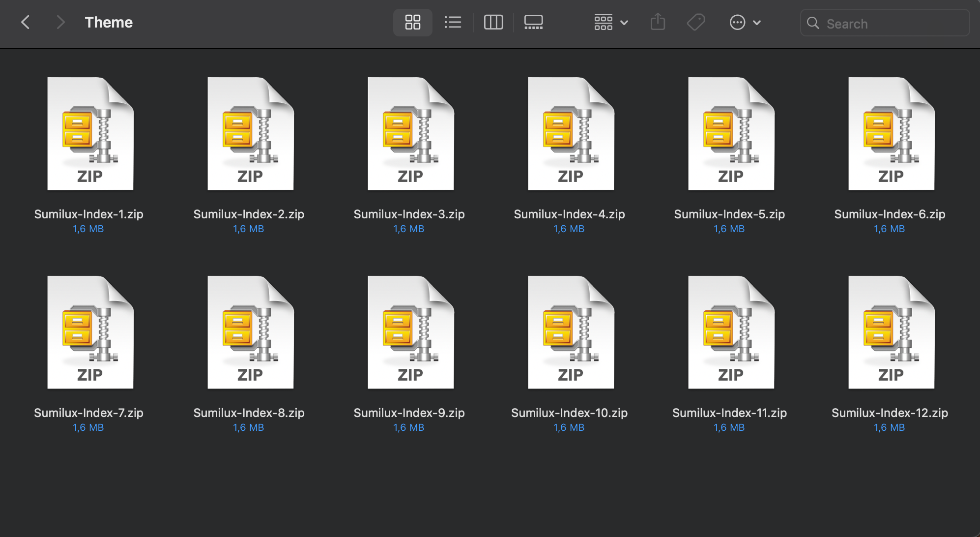980x537 pixels.
Task: Switch to gallery view
Action: click(533, 22)
